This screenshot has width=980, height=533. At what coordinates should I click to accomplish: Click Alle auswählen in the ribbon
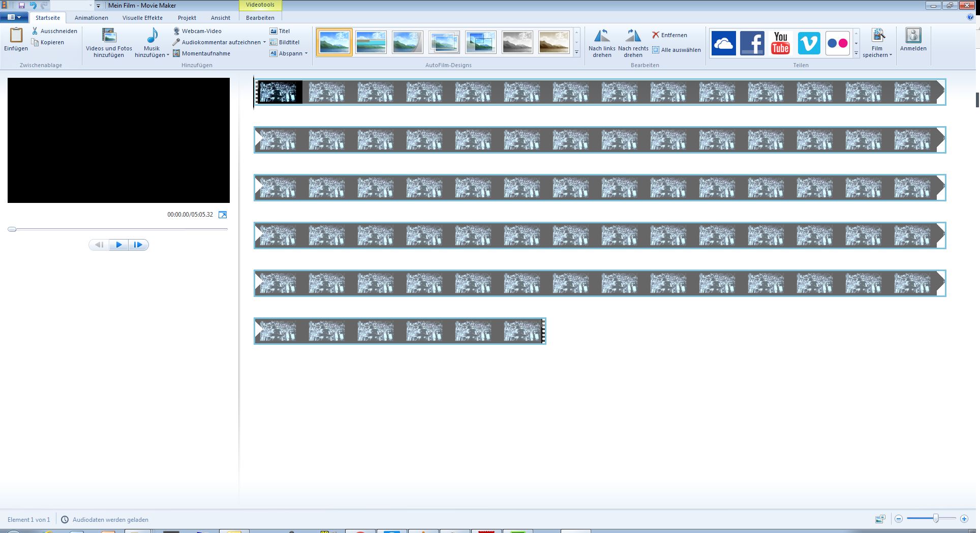pos(676,50)
